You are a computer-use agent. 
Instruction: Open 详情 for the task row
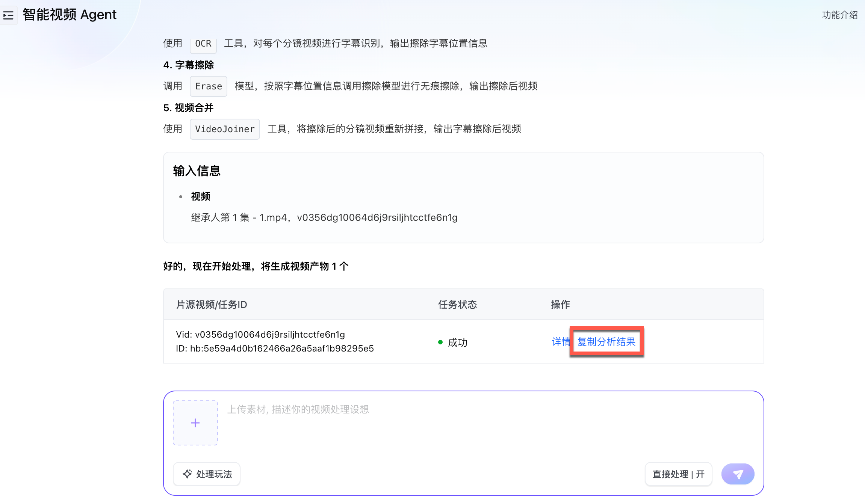[x=560, y=342]
